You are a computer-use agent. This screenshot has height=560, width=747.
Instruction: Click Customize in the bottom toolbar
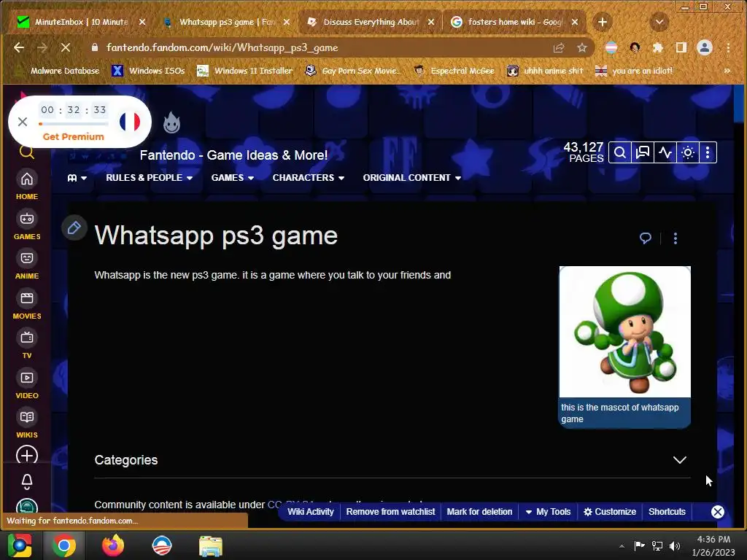[610, 512]
